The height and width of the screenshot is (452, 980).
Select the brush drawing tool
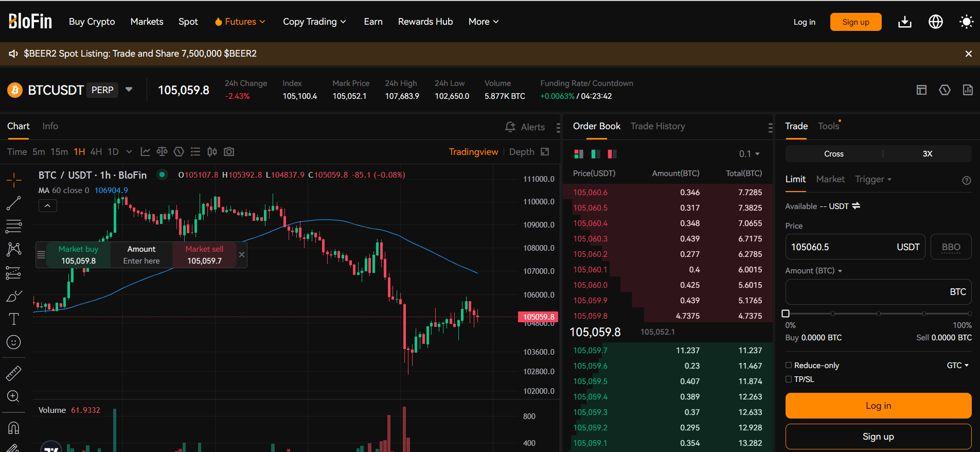click(x=14, y=296)
